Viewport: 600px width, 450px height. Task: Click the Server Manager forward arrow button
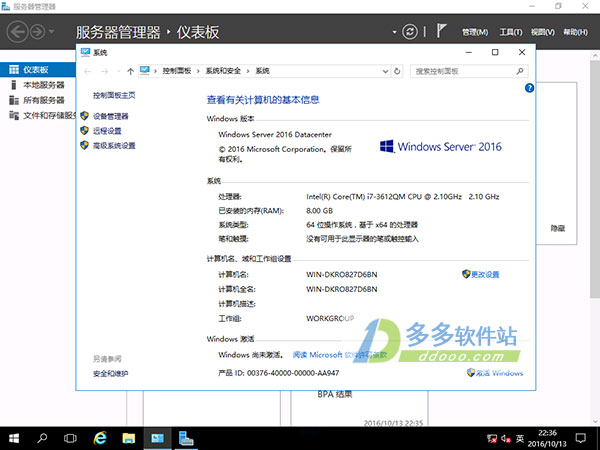(x=38, y=32)
